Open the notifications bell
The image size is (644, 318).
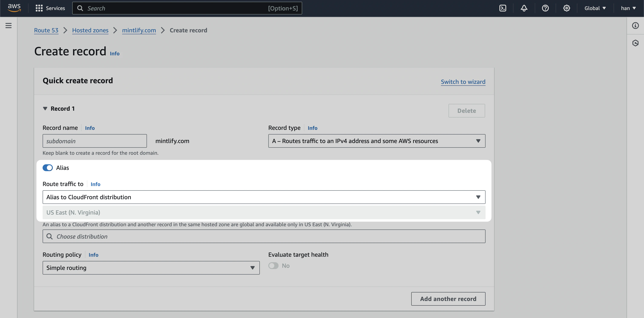tap(524, 8)
